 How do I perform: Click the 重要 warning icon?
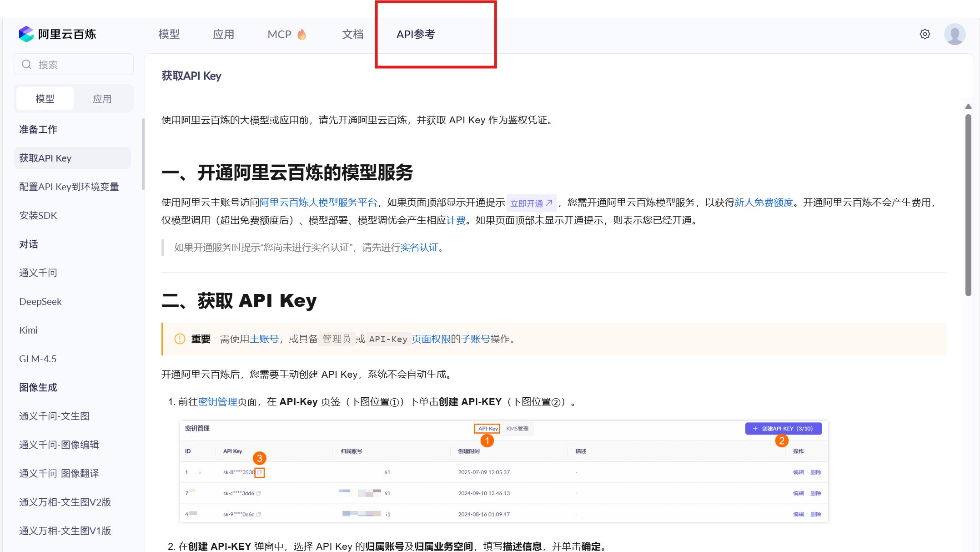180,339
